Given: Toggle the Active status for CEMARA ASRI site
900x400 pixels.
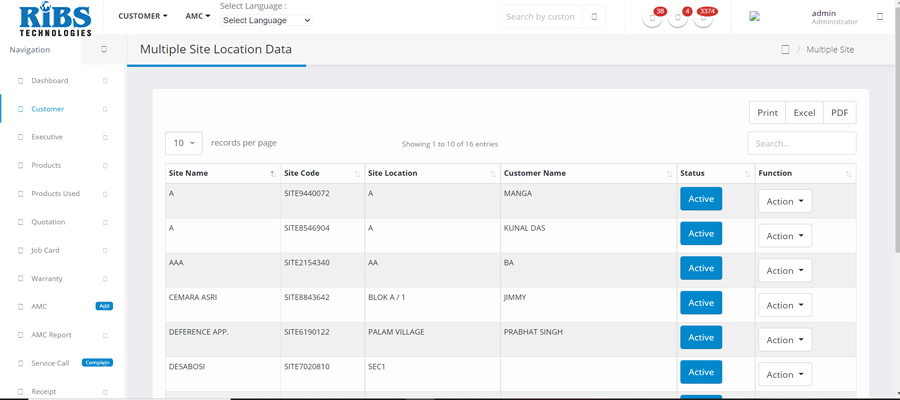Looking at the screenshot, I should click(x=701, y=303).
